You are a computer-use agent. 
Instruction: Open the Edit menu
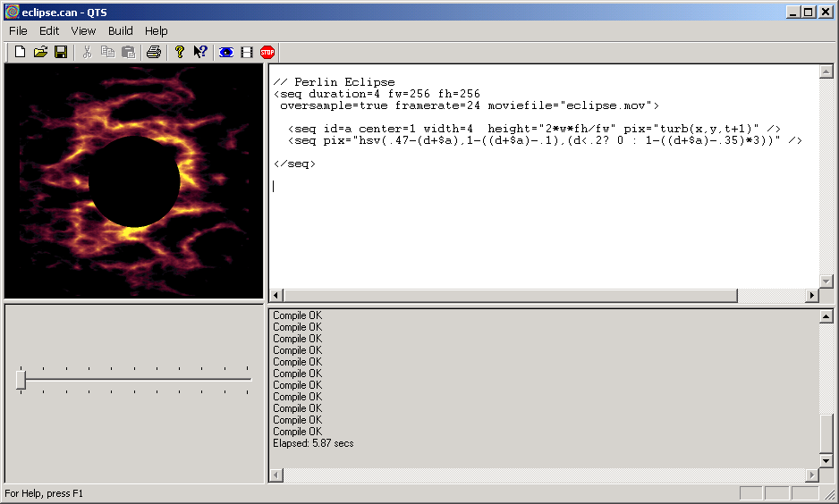(x=49, y=31)
